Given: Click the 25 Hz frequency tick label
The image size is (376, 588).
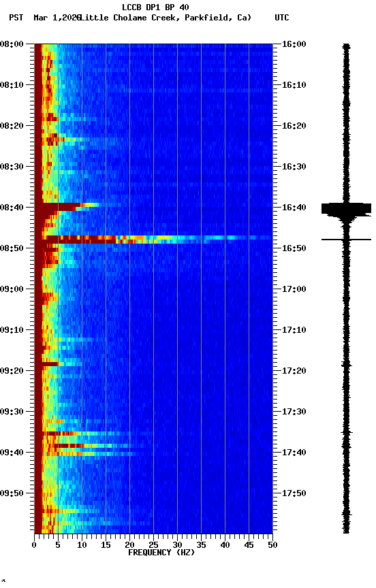Looking at the screenshot, I should 153,545.
